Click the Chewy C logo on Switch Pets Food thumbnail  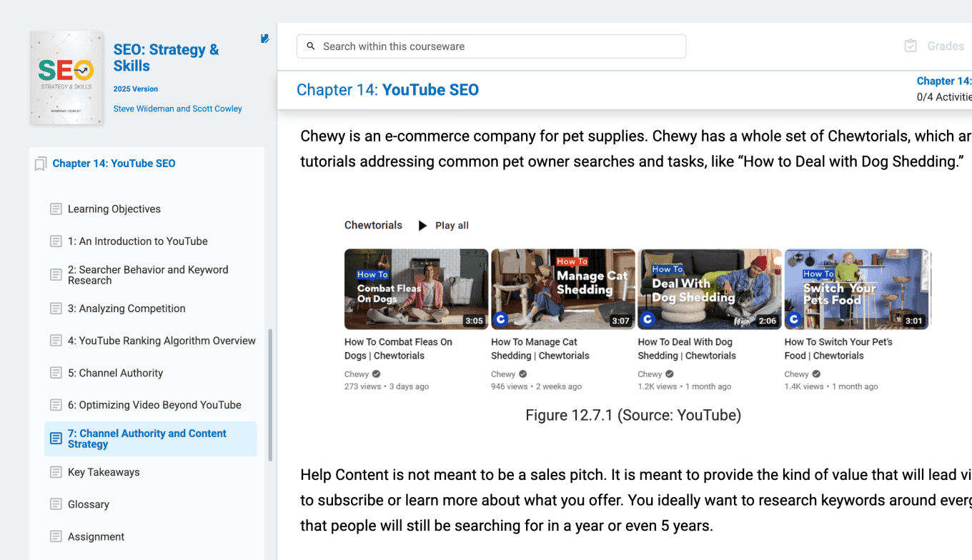tap(794, 319)
